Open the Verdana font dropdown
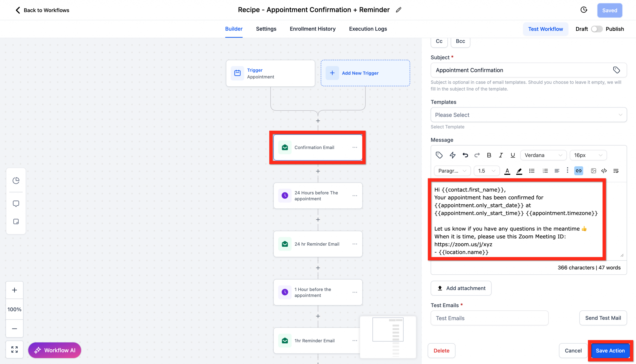The width and height of the screenshot is (636, 364). [543, 155]
